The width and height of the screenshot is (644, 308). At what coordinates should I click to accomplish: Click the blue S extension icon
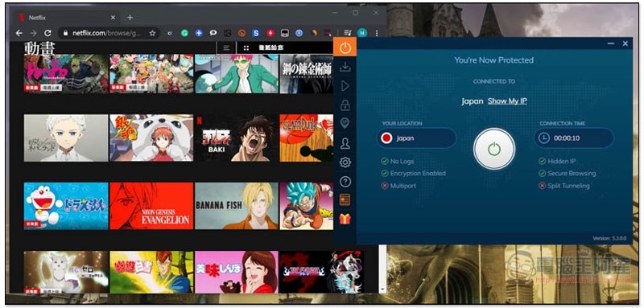(x=256, y=33)
